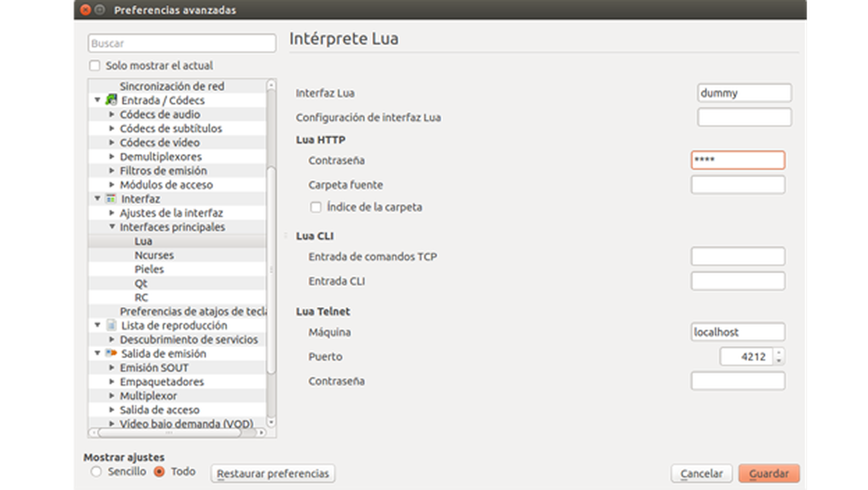Collapse the Entrada / Códecs tree node
Viewport: 868px width, 490px height.
point(97,100)
